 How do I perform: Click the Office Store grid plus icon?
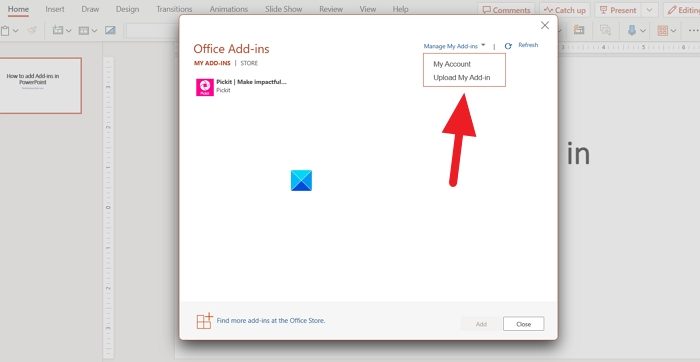[204, 320]
